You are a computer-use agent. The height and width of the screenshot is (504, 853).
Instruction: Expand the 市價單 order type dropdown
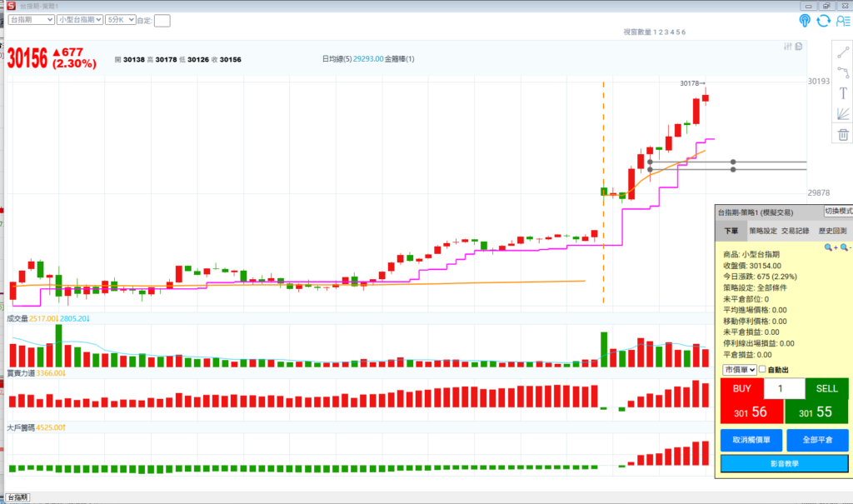tap(740, 369)
